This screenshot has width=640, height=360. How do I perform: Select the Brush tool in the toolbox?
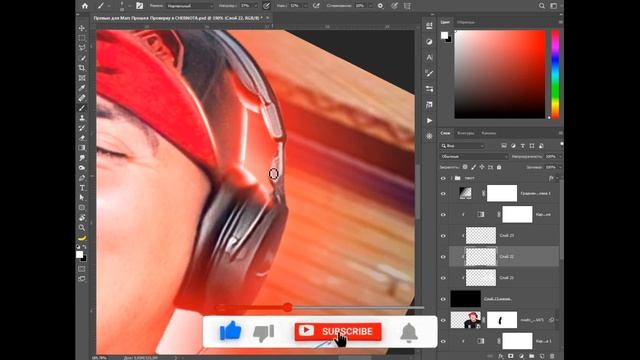82,108
